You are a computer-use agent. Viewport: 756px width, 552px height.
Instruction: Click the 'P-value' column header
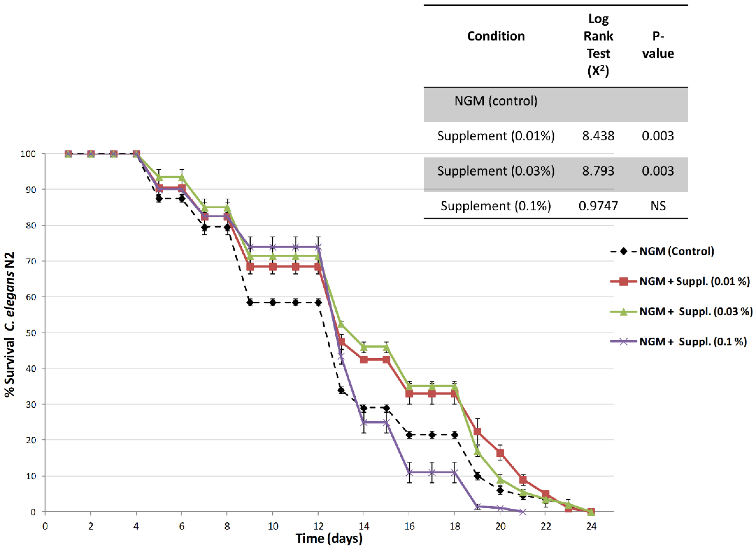tap(658, 45)
